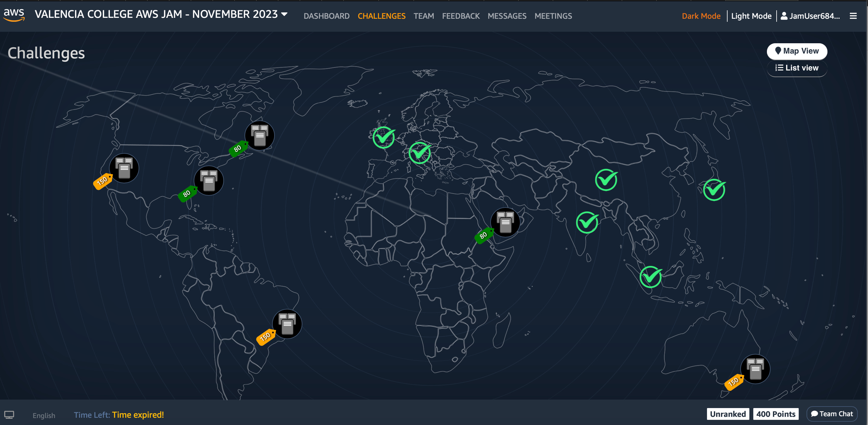Switch to List view
Viewport: 868px width, 425px height.
(797, 68)
